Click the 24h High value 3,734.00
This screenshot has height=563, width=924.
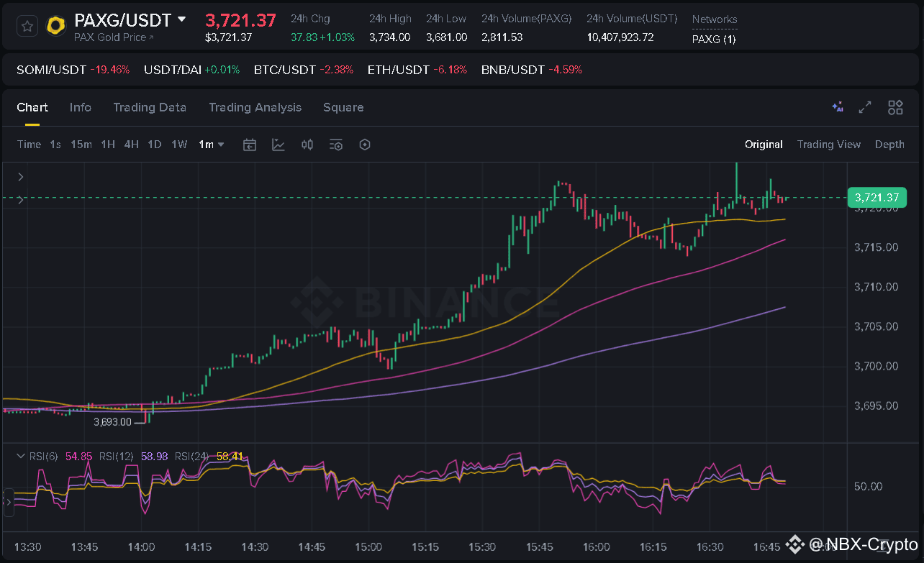[389, 37]
